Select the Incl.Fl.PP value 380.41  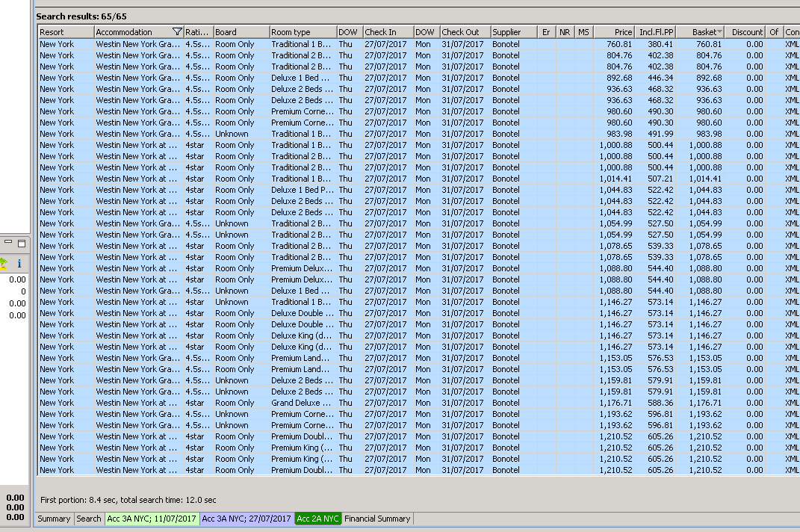[660, 44]
